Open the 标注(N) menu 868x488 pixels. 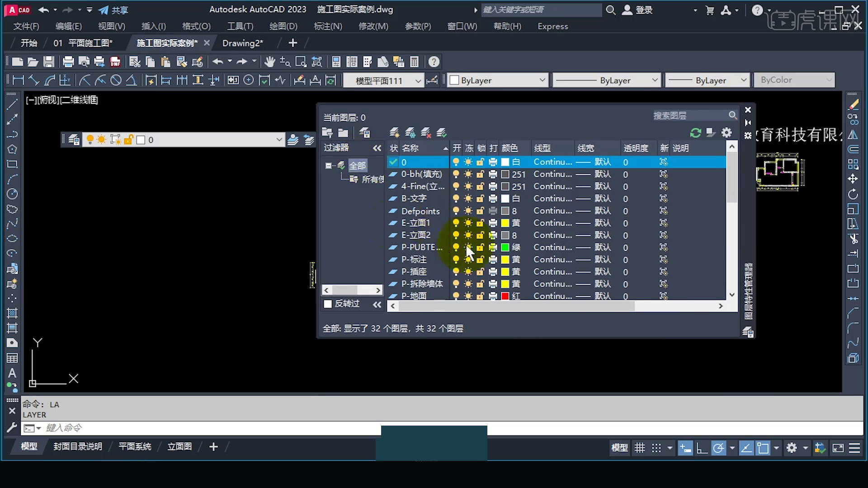328,26
